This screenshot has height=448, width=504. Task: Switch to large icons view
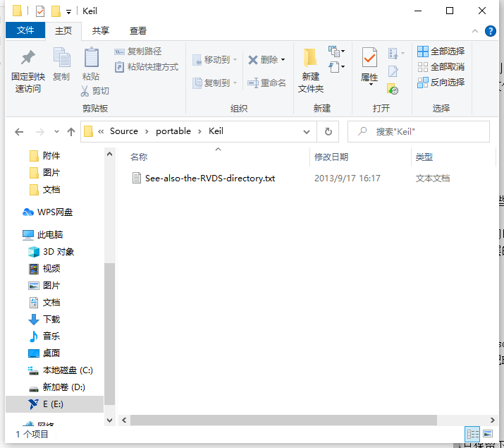tap(488, 434)
